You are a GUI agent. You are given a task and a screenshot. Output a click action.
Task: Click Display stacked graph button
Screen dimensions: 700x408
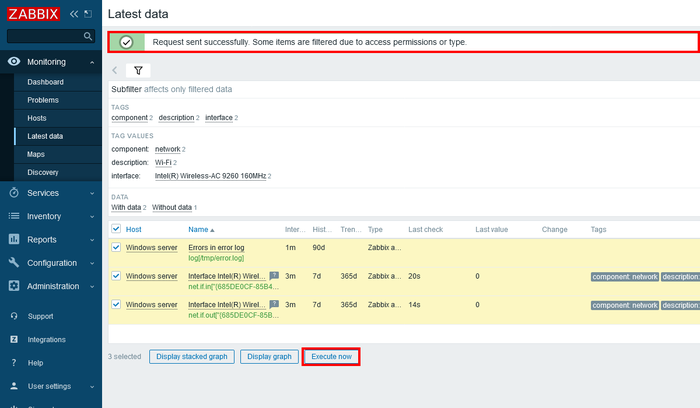pos(191,356)
